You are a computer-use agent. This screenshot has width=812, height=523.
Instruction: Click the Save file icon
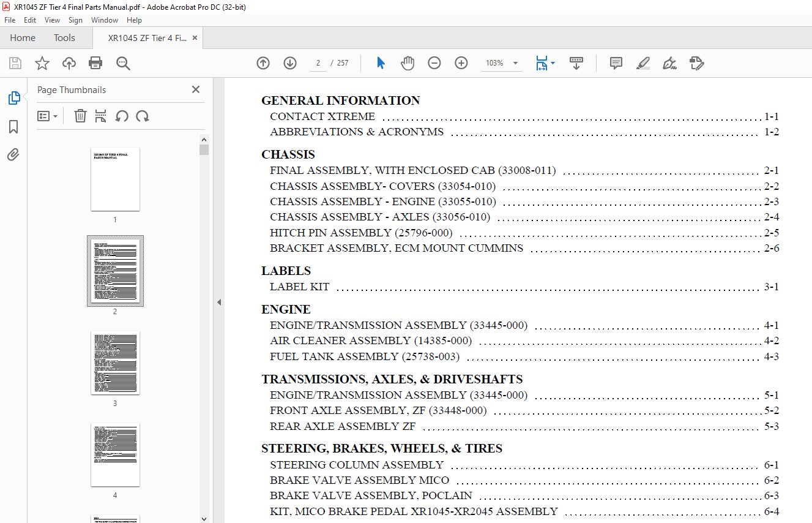click(15, 63)
